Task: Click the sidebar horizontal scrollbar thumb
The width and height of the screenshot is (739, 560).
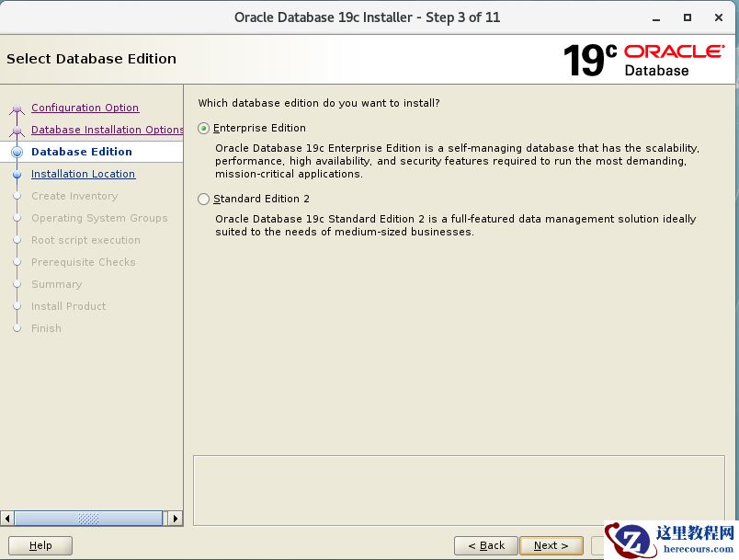Action: tap(88, 519)
